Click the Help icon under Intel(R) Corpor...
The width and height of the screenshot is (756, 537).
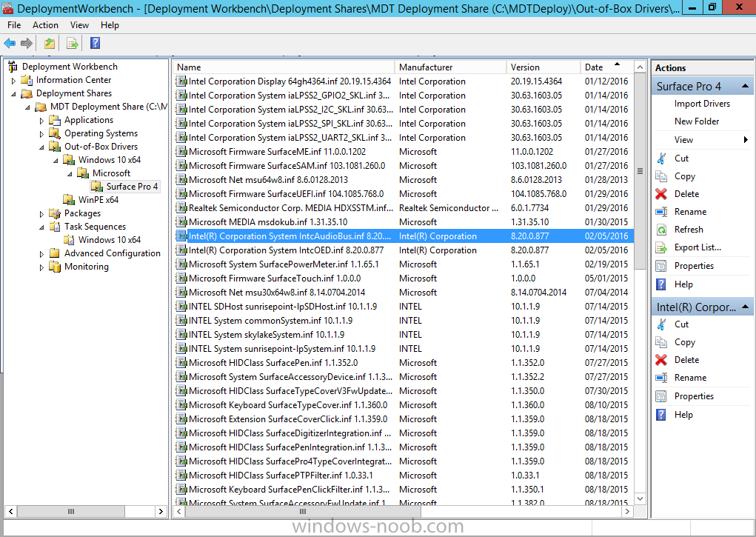[661, 415]
